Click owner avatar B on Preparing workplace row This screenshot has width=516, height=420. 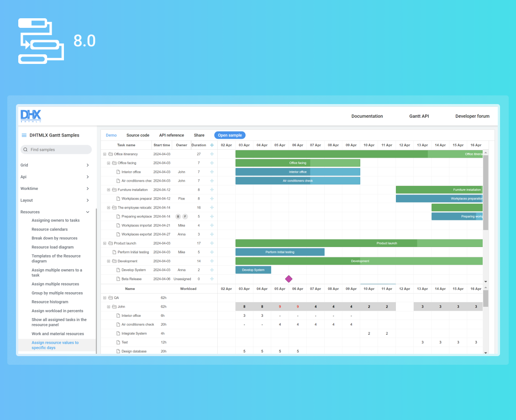[x=178, y=216]
